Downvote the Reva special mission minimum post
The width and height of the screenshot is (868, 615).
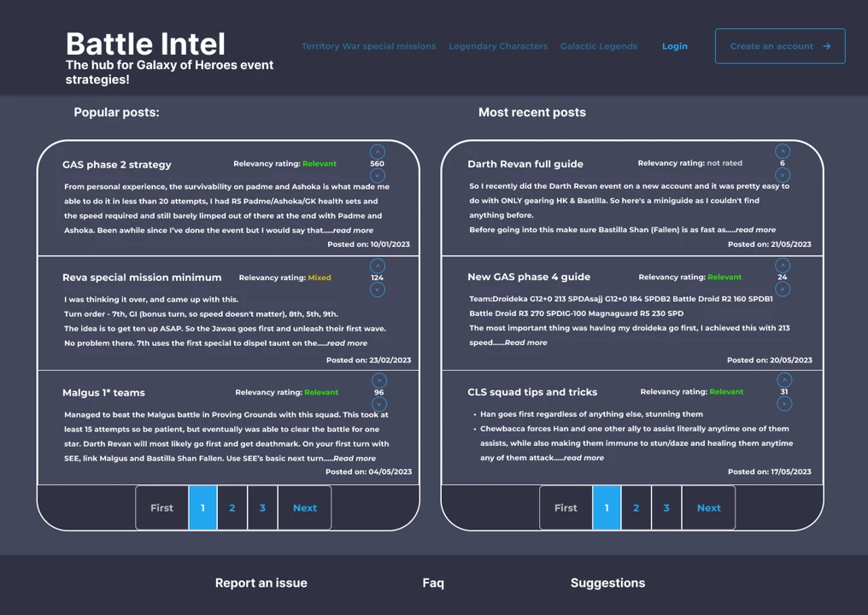point(378,290)
